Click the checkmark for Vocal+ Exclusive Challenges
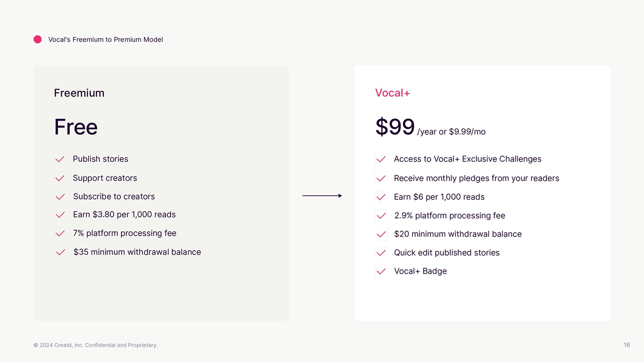The width and height of the screenshot is (644, 362). 381,160
